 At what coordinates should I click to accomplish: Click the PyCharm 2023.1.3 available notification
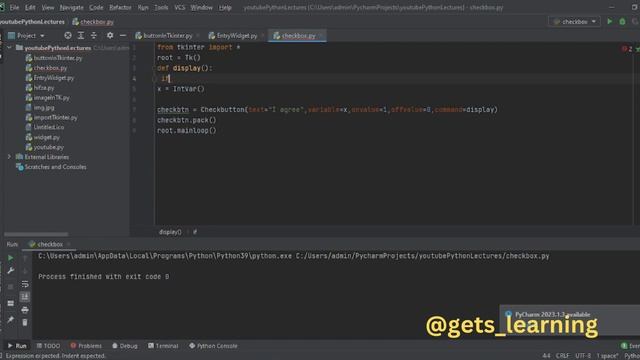(x=552, y=314)
